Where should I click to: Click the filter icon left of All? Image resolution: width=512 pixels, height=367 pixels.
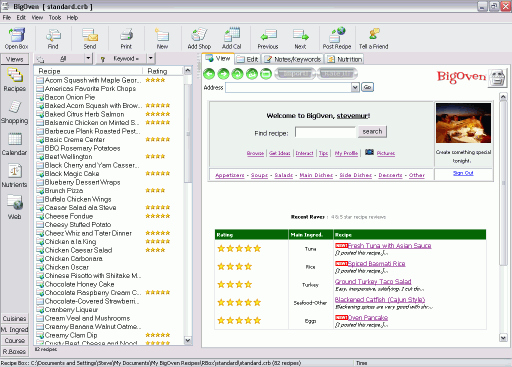(x=40, y=59)
